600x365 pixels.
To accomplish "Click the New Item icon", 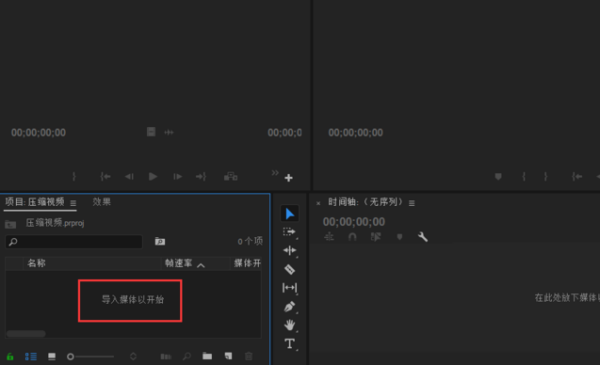I will [228, 356].
